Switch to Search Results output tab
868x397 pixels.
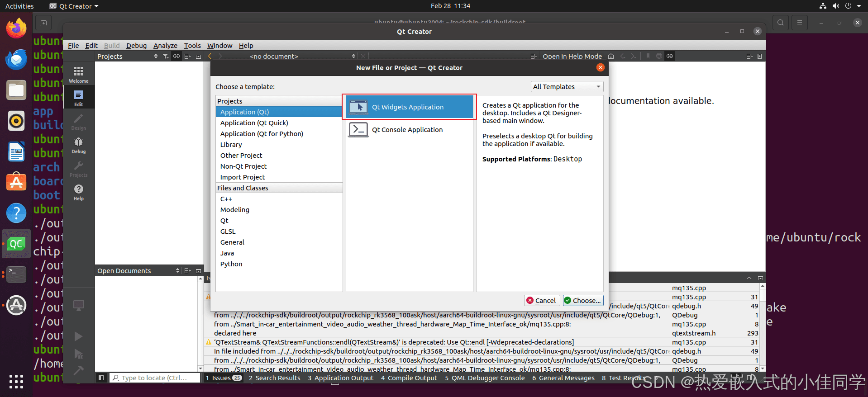pos(274,378)
